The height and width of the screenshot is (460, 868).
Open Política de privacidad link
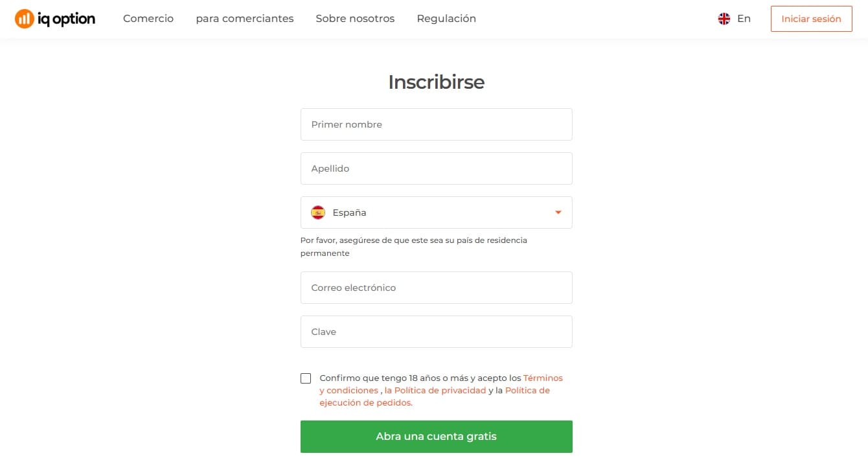440,390
